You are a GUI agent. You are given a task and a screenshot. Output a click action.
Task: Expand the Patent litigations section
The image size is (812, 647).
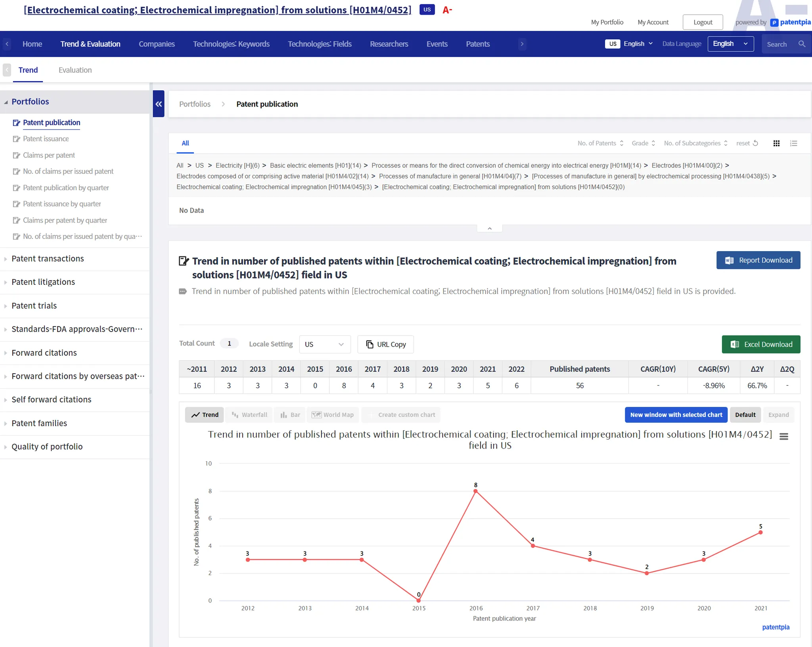click(43, 282)
